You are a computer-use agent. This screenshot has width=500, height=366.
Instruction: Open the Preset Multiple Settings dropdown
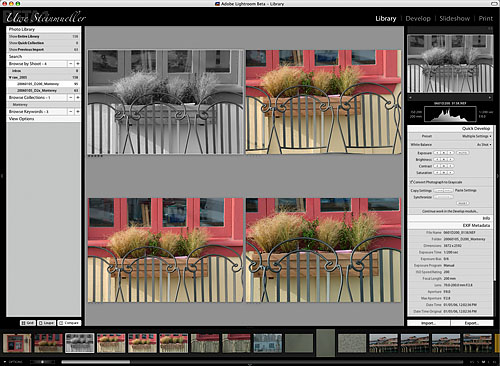point(476,136)
